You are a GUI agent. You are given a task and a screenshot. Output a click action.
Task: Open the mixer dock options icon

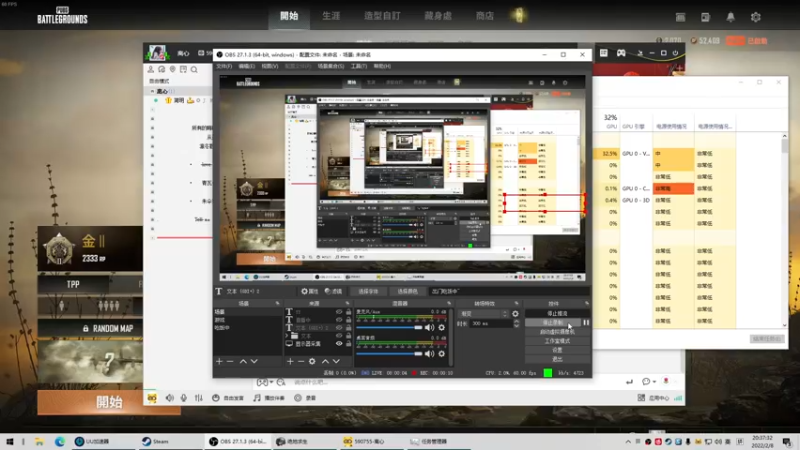point(449,304)
